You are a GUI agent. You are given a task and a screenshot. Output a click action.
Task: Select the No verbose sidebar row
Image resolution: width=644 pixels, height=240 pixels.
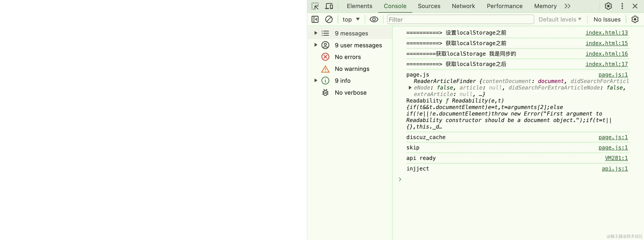(350, 92)
